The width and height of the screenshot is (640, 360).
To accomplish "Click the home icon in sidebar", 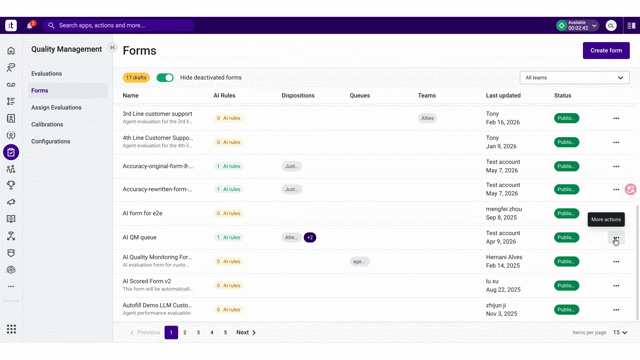I will [x=11, y=51].
